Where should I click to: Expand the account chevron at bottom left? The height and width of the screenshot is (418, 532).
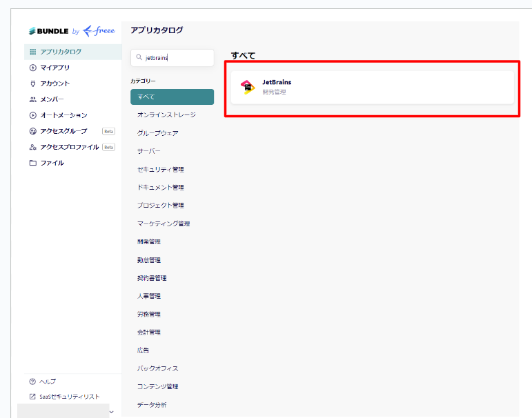[111, 412]
